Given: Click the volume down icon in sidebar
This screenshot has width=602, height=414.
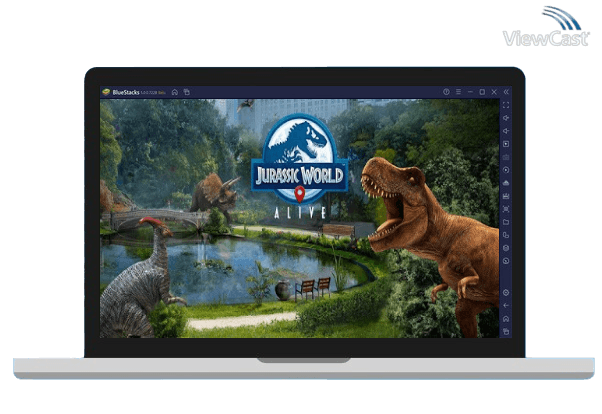Looking at the screenshot, I should point(506,131).
